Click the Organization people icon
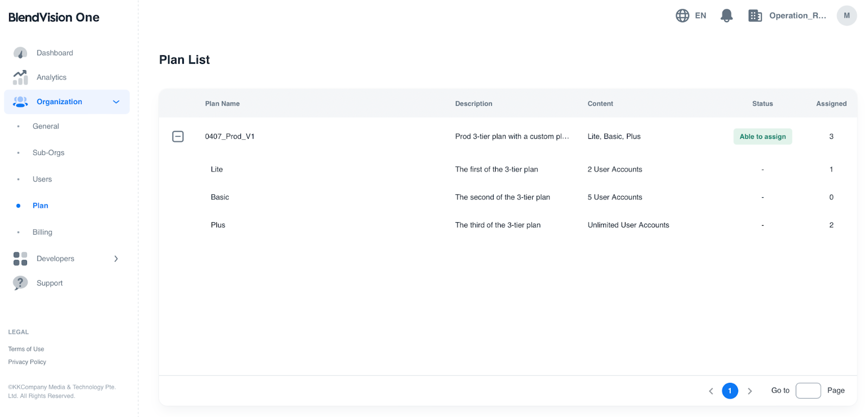868x417 pixels. point(20,102)
